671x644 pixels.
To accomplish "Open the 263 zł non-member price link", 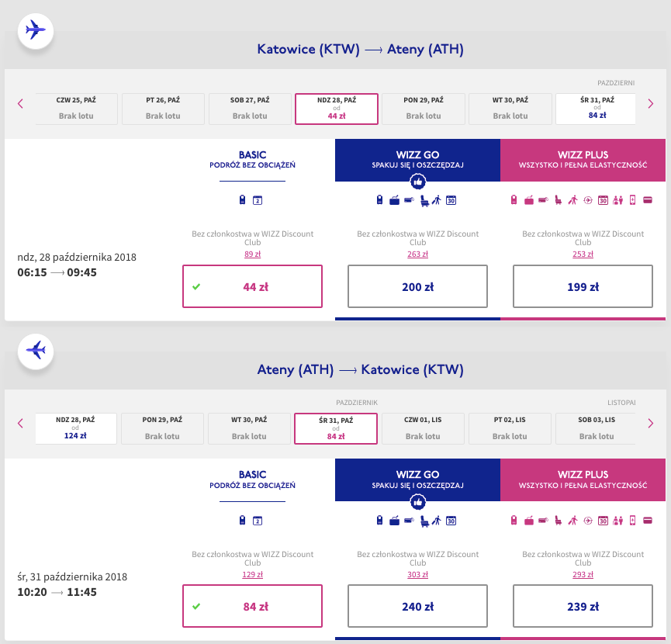I will (417, 254).
